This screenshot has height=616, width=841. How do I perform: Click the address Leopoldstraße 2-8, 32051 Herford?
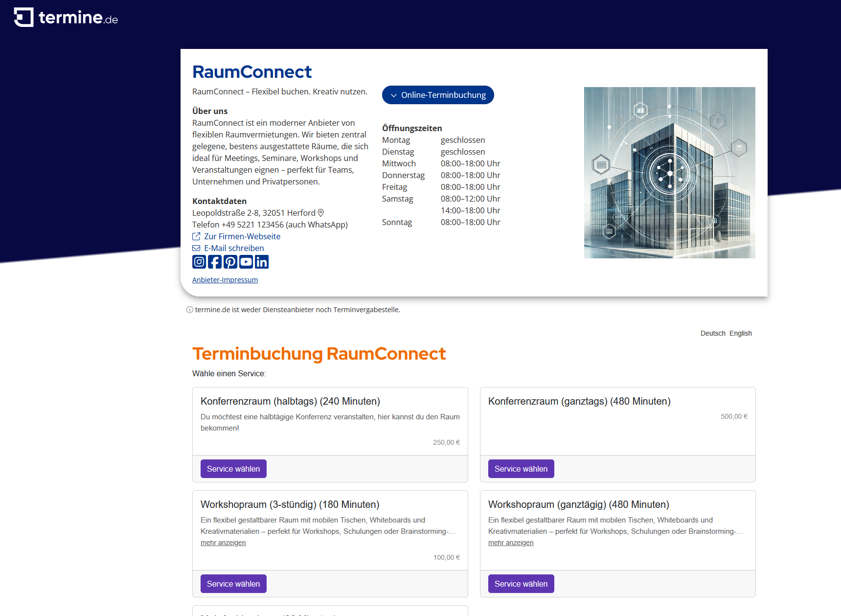click(x=254, y=213)
